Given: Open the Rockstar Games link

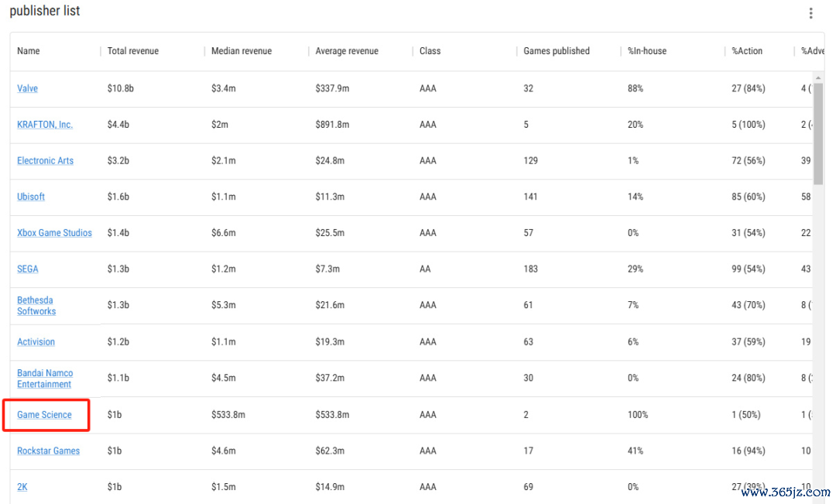Looking at the screenshot, I should (49, 451).
